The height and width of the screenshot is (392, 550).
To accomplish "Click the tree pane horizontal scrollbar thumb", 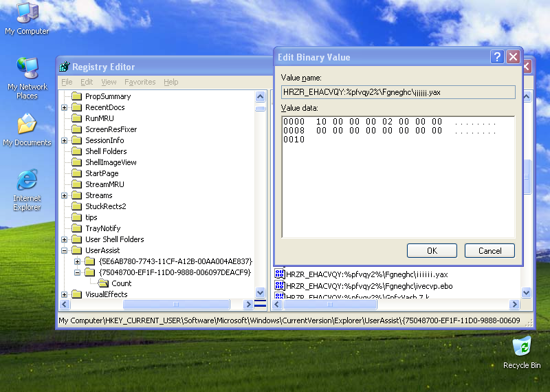I will pyautogui.click(x=176, y=304).
